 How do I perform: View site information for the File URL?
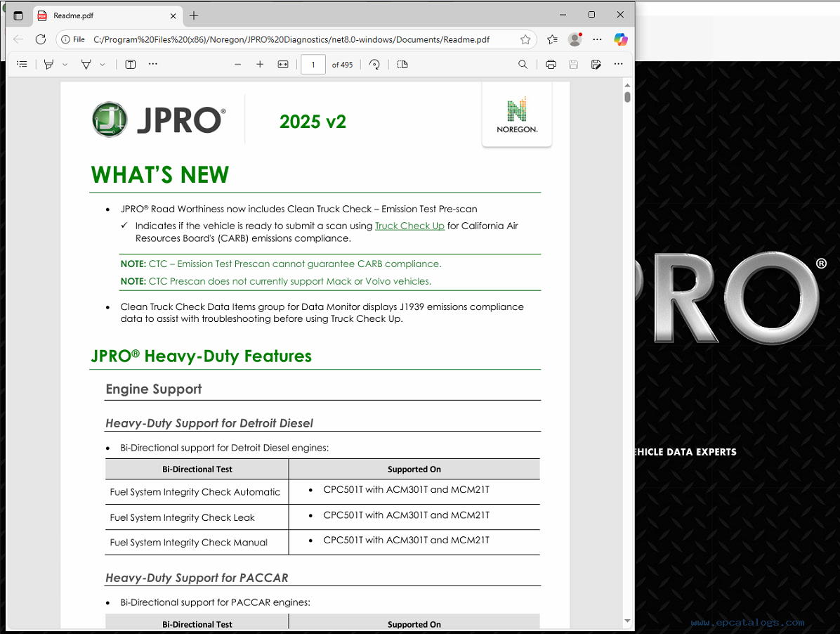(73, 39)
